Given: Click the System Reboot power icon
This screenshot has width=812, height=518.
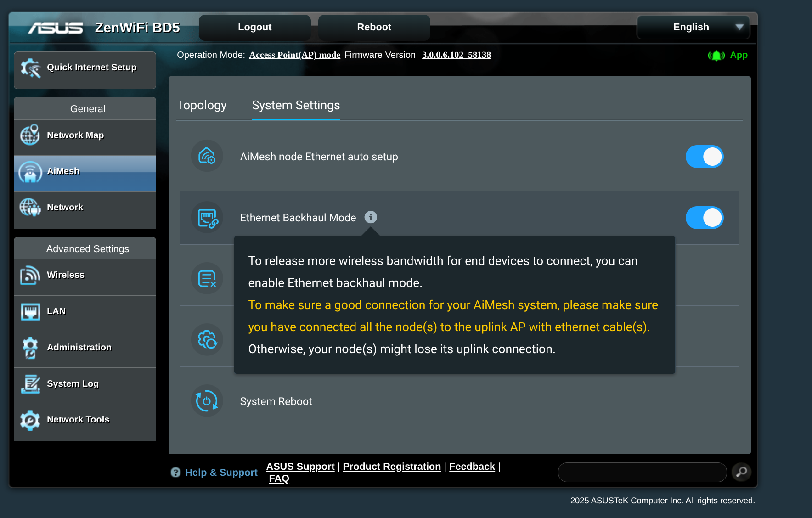Looking at the screenshot, I should (x=207, y=401).
